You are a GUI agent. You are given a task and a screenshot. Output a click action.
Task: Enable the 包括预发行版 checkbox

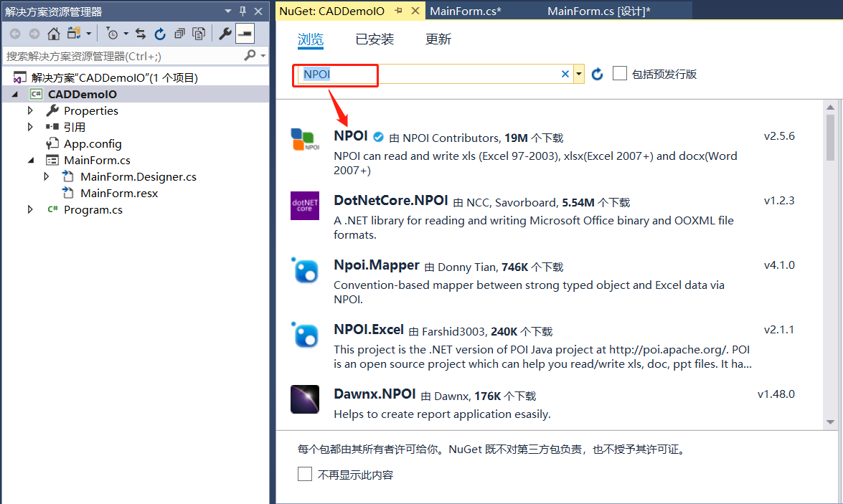[x=620, y=73]
